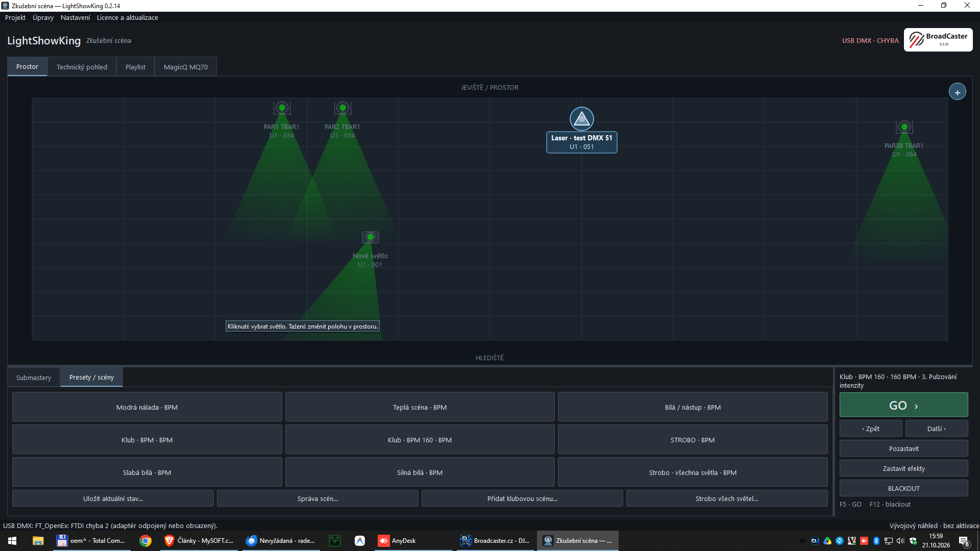Viewport: 980px width, 551px height.
Task: Open Správa scén... dialog
Action: pyautogui.click(x=317, y=498)
